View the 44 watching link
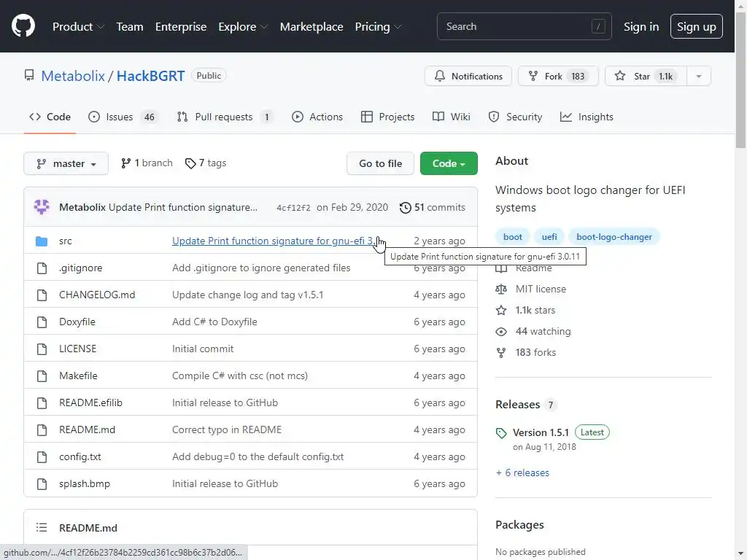This screenshot has height=560, width=747. [x=543, y=332]
